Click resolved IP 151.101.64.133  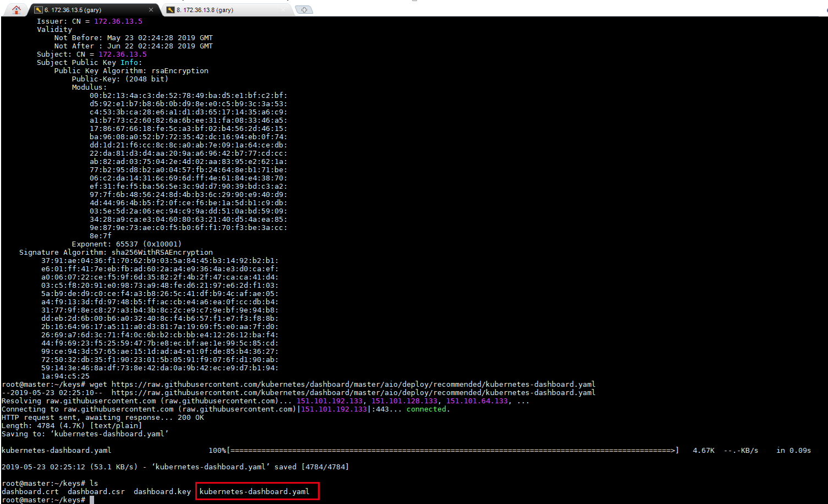click(477, 401)
